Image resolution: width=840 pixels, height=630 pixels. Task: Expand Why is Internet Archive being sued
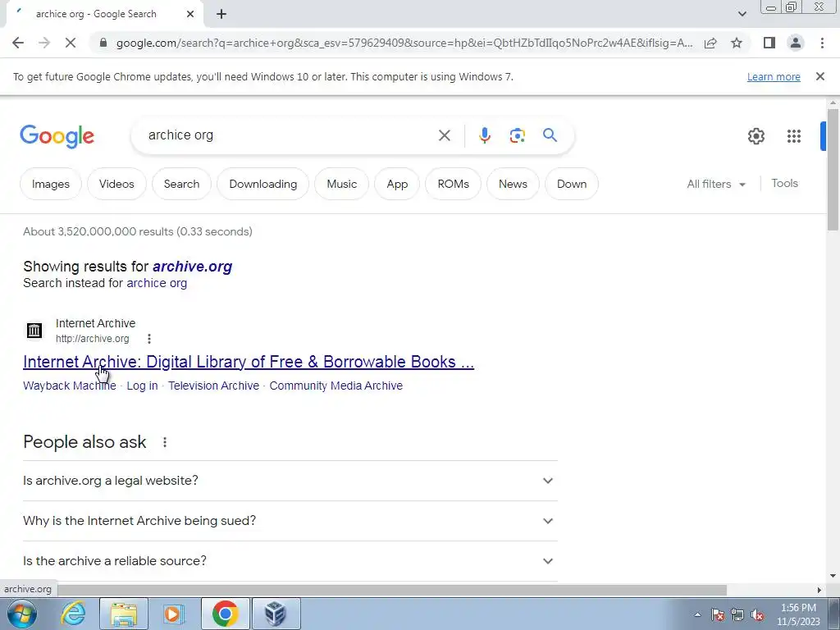pos(290,521)
